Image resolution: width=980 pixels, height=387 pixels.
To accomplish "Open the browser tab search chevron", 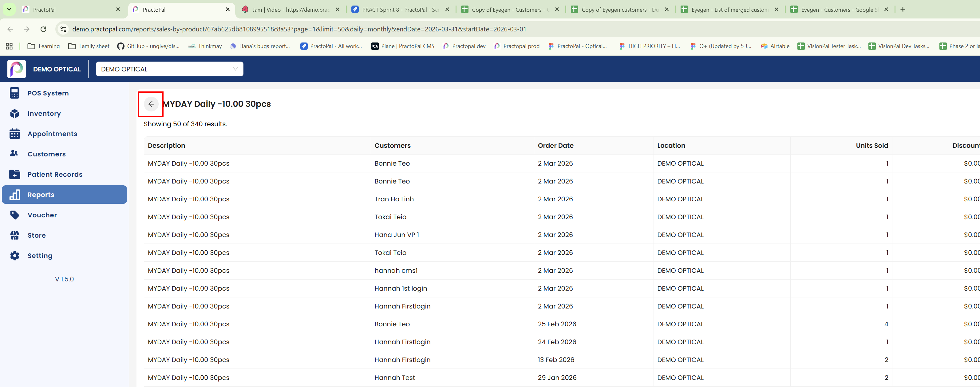I will [9, 9].
